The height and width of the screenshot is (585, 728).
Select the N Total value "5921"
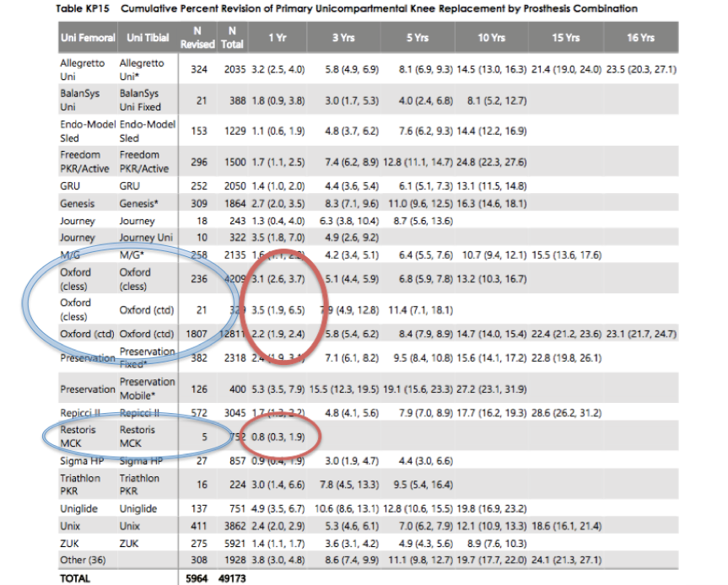click(235, 543)
